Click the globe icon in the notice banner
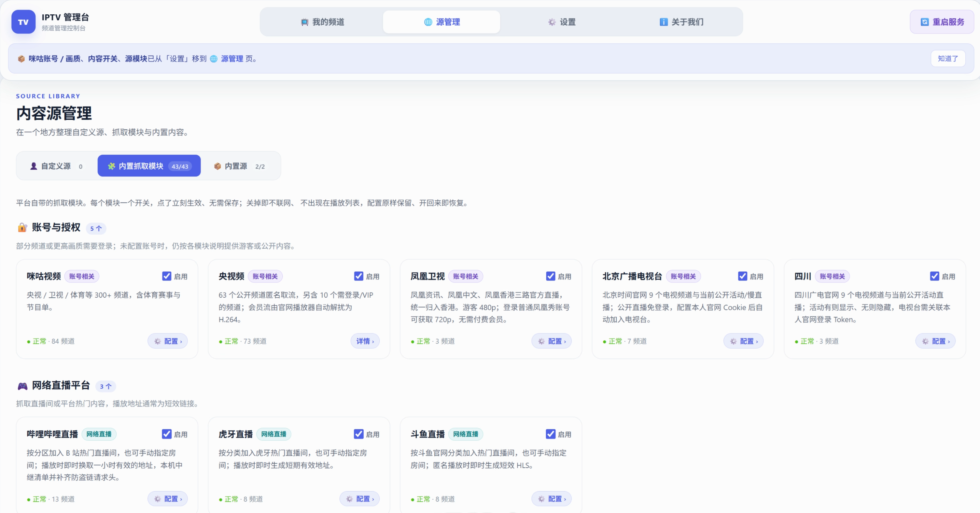980x513 pixels. click(x=214, y=59)
